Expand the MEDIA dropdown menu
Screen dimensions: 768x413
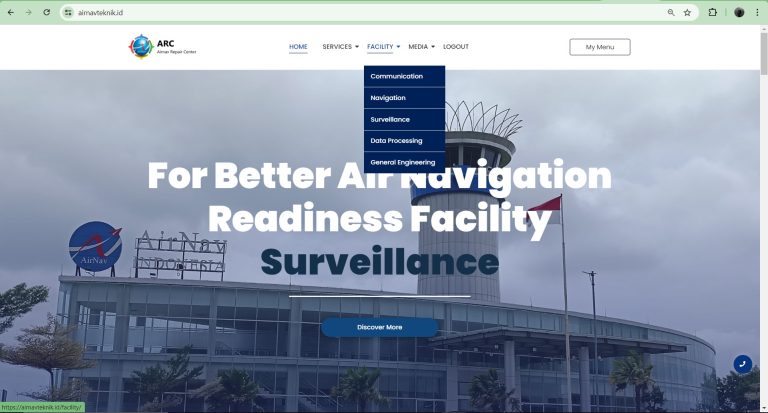click(421, 47)
